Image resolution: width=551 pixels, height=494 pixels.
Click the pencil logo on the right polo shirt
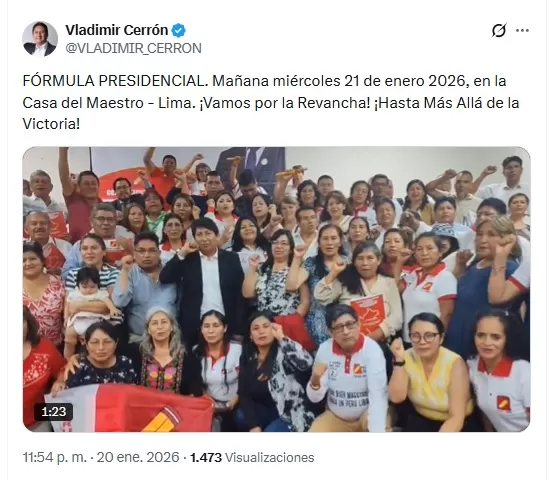504,404
